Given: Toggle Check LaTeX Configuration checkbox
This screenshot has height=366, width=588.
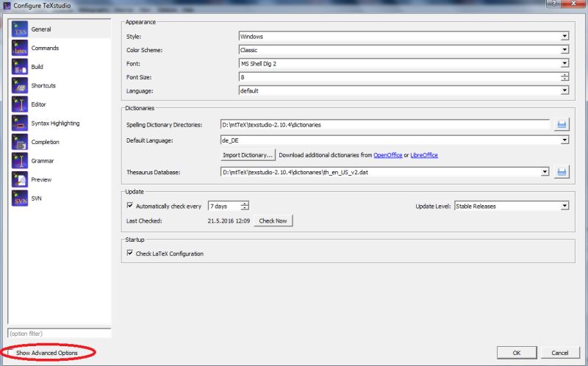Looking at the screenshot, I should click(x=130, y=253).
